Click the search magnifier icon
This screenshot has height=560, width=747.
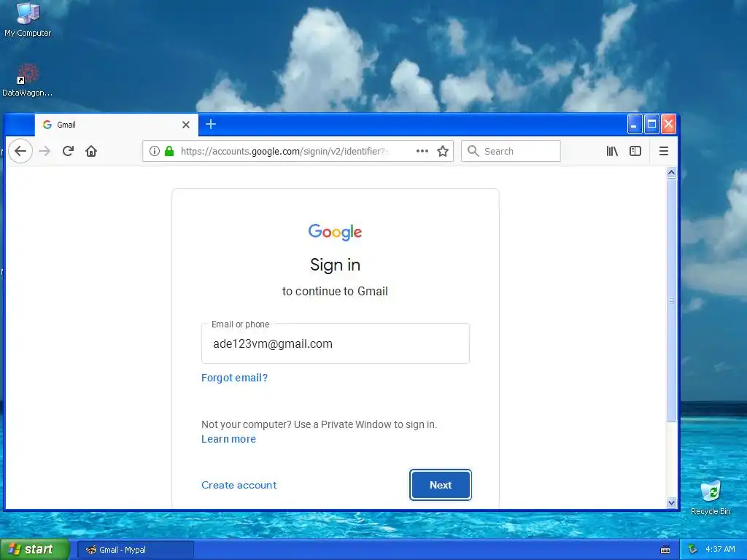[x=473, y=151]
